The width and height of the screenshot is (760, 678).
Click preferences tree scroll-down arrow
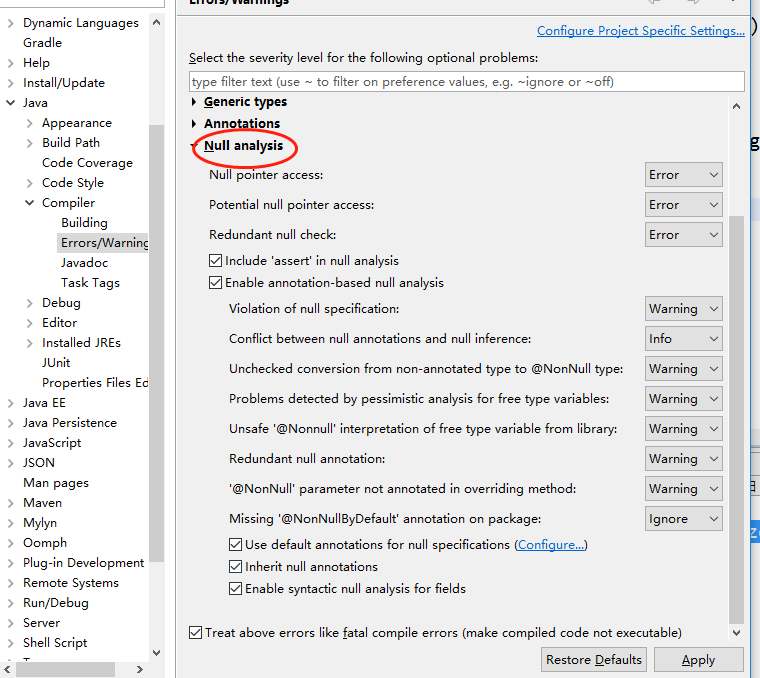point(157,653)
